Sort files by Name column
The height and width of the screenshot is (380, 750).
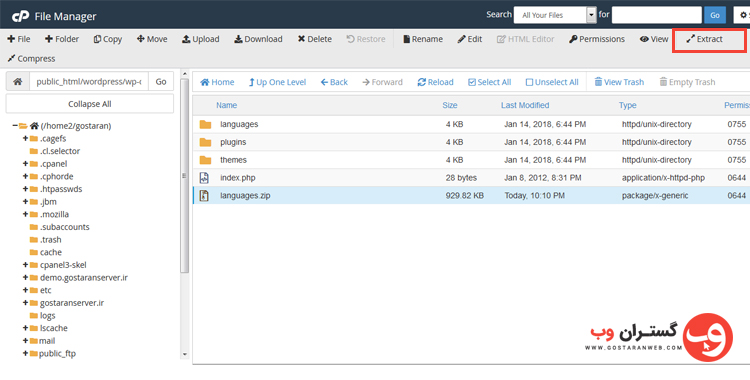[x=226, y=105]
